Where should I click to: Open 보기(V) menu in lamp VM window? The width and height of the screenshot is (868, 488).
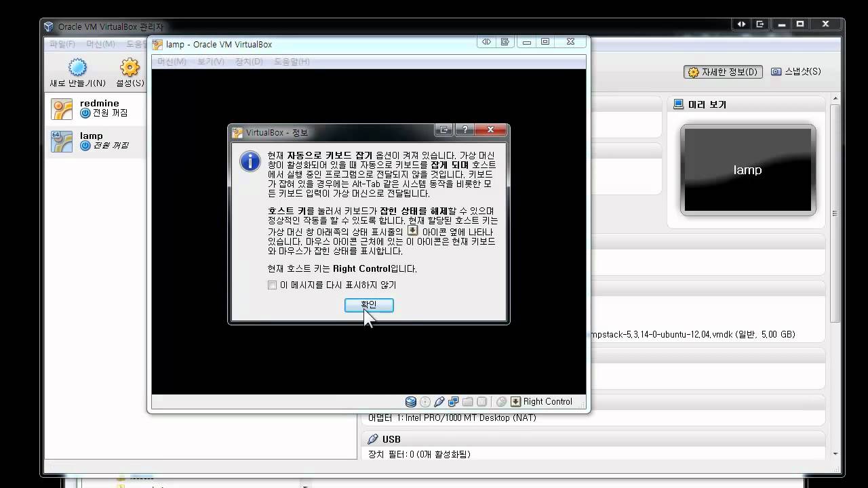(211, 62)
